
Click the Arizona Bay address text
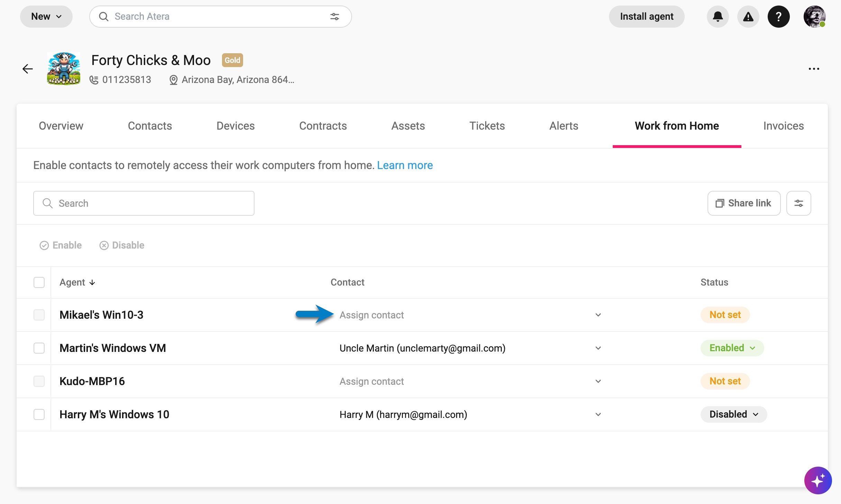click(x=238, y=80)
